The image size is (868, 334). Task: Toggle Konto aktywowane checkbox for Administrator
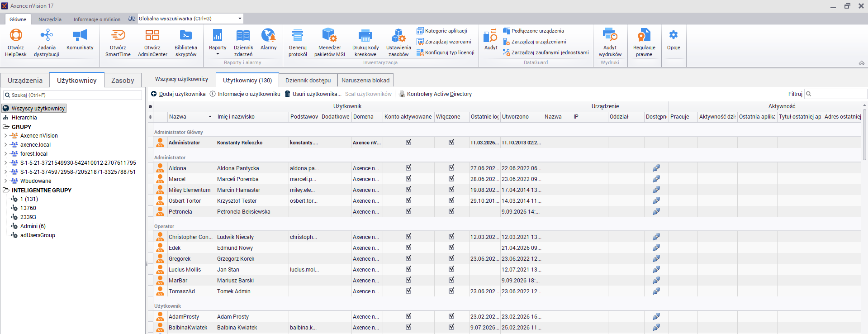click(x=408, y=142)
